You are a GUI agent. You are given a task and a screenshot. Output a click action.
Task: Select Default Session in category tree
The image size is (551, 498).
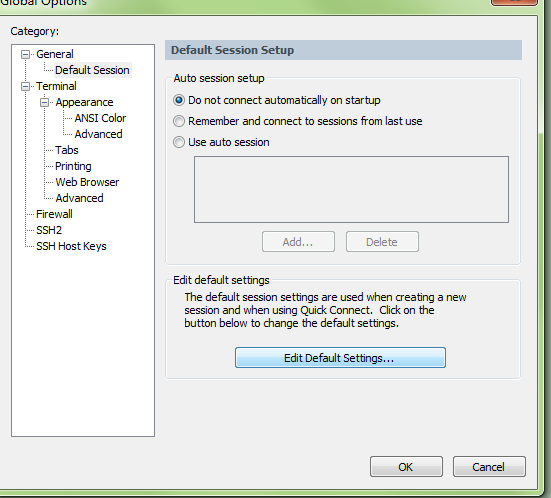tap(92, 70)
